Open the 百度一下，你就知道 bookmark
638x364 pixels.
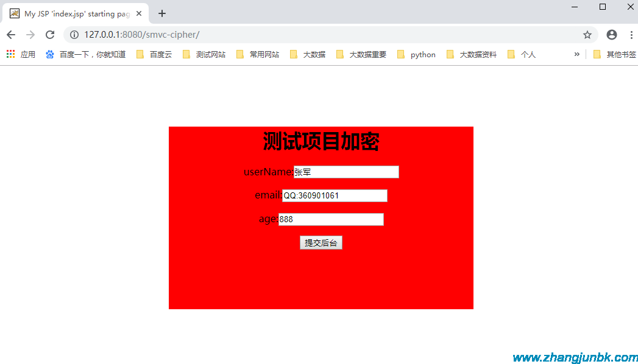(x=85, y=54)
